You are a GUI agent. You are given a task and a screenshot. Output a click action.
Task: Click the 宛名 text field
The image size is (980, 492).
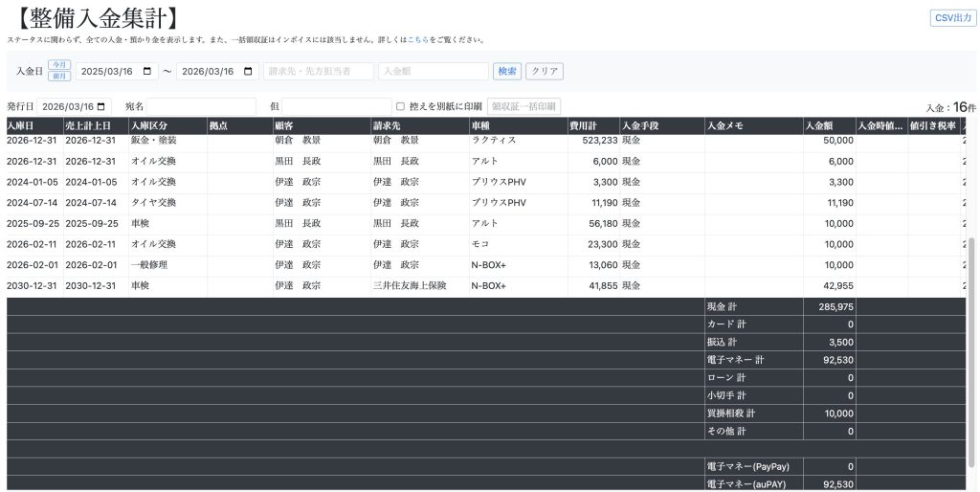point(201,106)
